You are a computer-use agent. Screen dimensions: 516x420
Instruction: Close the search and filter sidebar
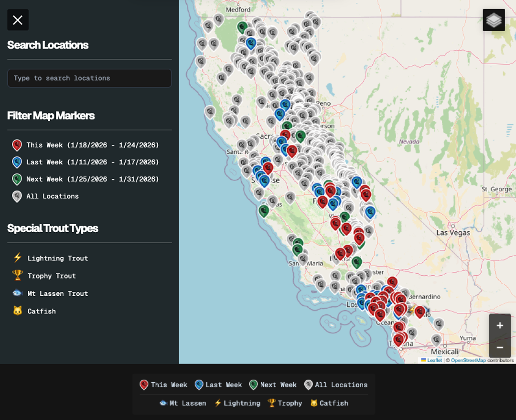tap(18, 20)
